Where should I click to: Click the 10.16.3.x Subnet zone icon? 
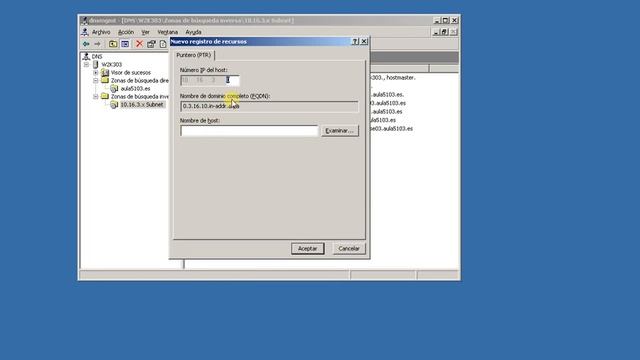[114, 105]
